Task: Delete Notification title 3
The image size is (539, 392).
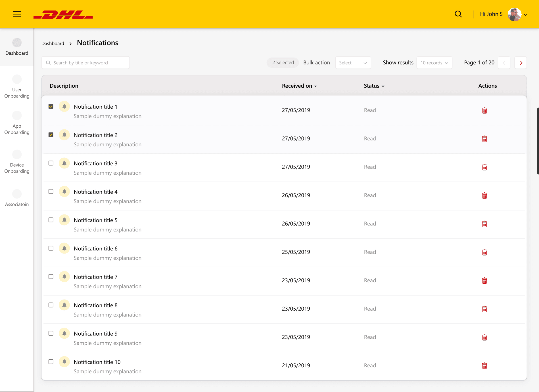Action: 484,167
